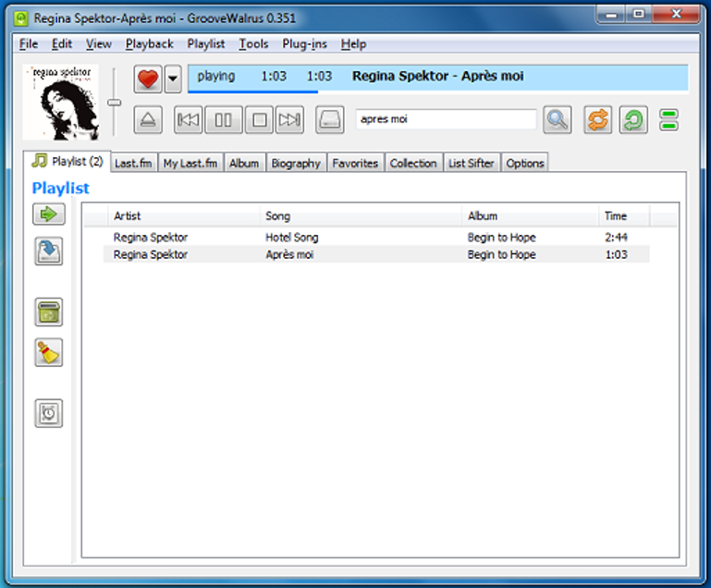Viewport: 711px width, 588px height.
Task: Switch to the Last.fm tab
Action: pyautogui.click(x=133, y=164)
